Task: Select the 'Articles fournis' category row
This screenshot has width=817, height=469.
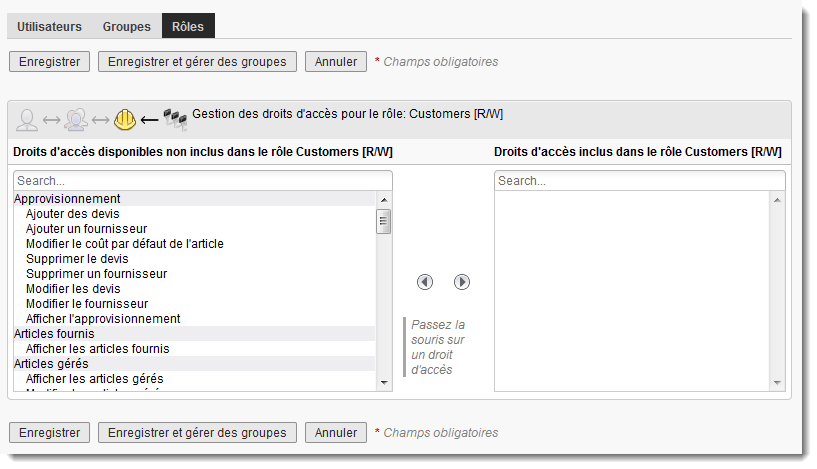Action: click(194, 334)
